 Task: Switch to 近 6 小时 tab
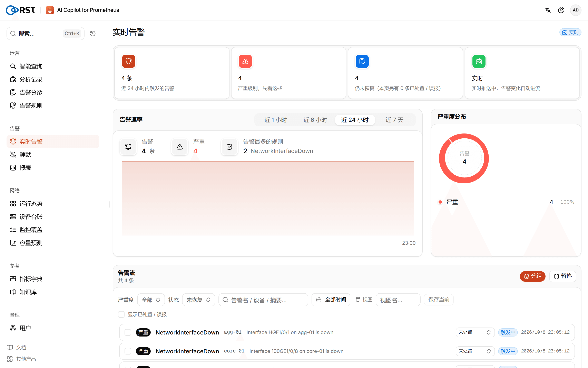pos(315,120)
